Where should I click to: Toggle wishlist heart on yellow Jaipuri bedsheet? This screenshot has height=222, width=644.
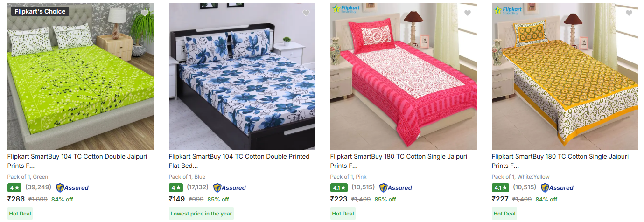[x=629, y=13]
